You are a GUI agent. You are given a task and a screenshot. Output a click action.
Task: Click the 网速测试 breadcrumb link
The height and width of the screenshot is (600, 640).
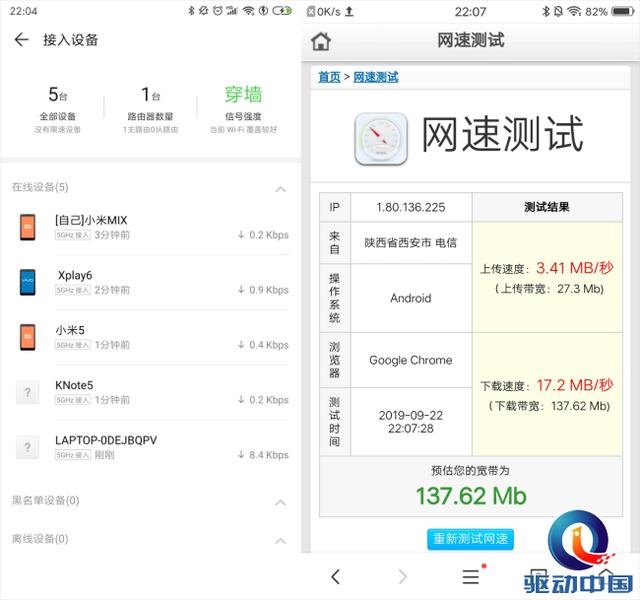point(376,77)
